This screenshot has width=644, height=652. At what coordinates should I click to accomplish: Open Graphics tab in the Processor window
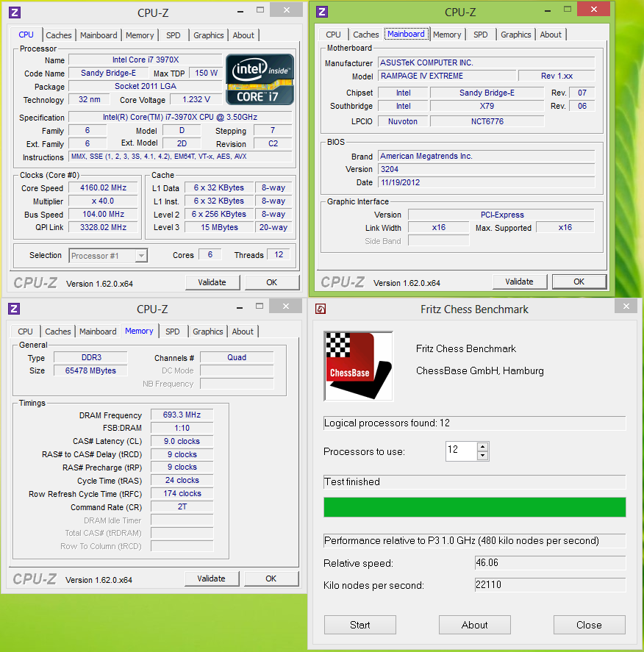tap(209, 35)
